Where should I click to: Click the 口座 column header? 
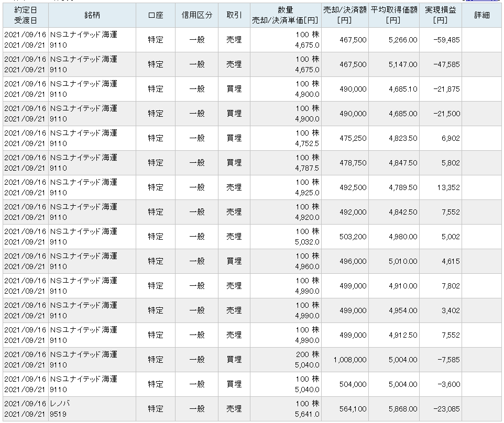tap(156, 15)
